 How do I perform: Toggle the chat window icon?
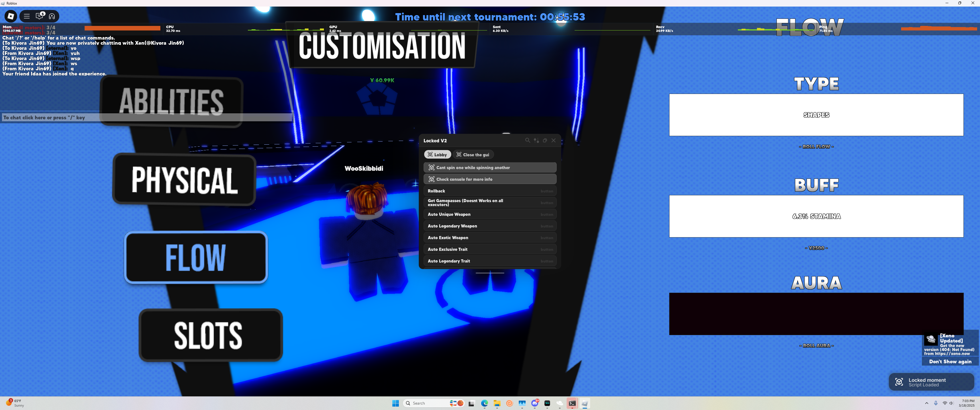(x=40, y=16)
